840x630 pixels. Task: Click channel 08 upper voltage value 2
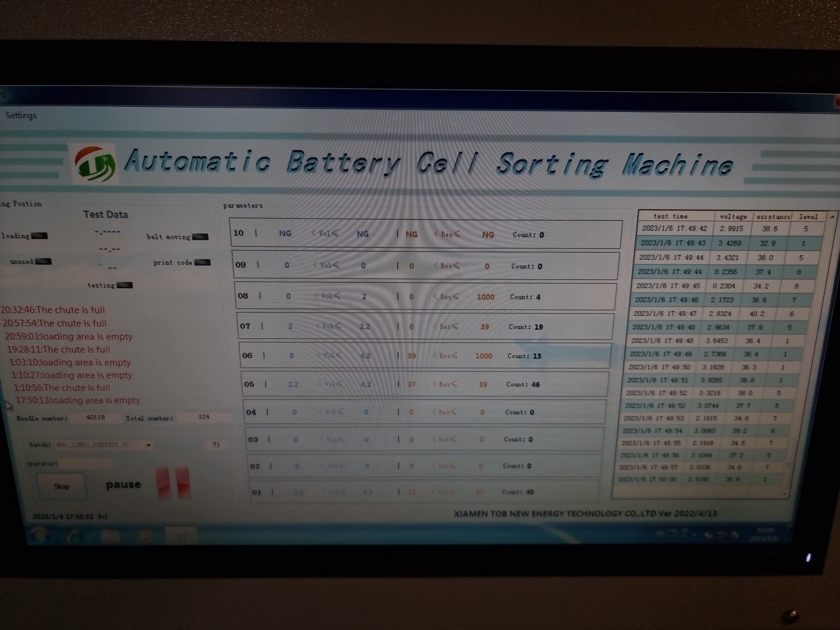(364, 297)
